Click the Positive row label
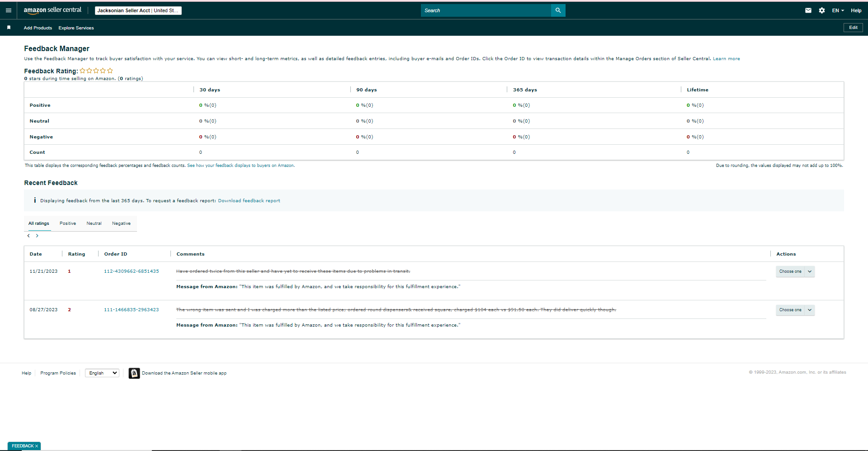The height and width of the screenshot is (451, 868). pos(40,105)
